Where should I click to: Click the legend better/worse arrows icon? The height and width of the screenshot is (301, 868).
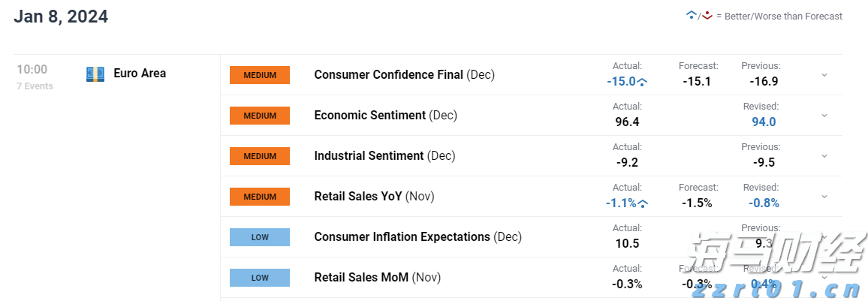[x=699, y=16]
